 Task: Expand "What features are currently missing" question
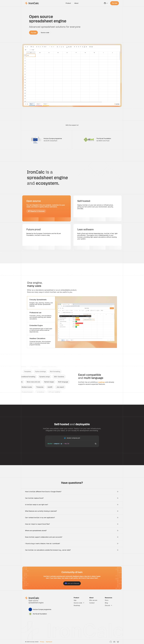72,511
